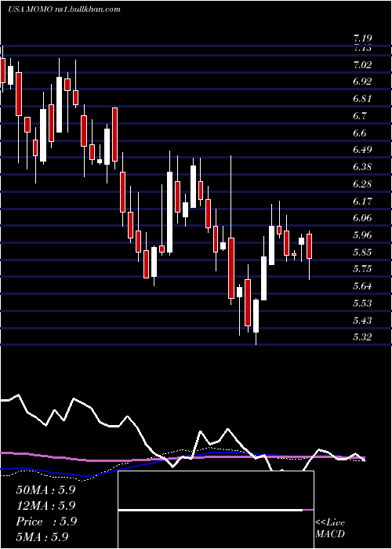Select the 6.38 price axis label
Viewport: 392px width, 549px height.
[363, 167]
